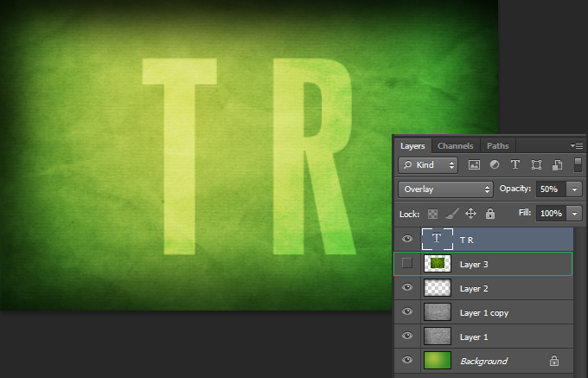
Task: Click the Opacity 50% value field
Action: [552, 189]
